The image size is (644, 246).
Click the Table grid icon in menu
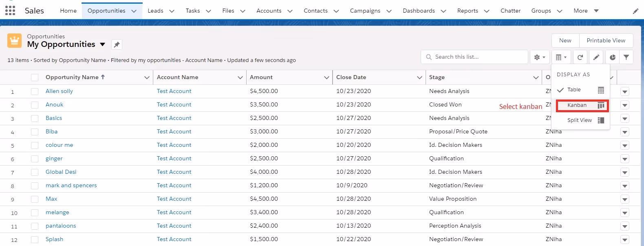[601, 90]
